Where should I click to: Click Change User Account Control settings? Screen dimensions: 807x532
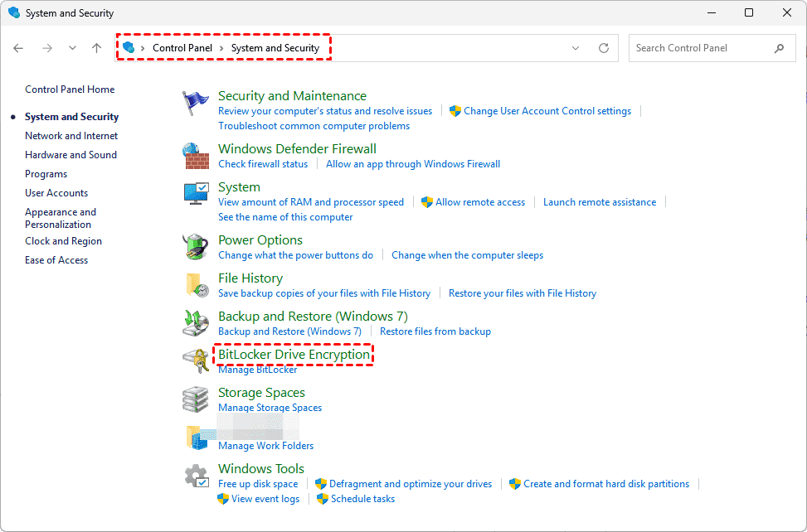click(x=547, y=111)
